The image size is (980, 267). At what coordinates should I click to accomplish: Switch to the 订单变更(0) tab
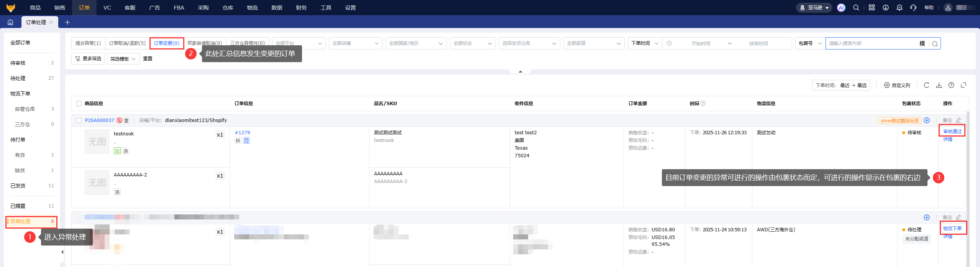[x=167, y=43]
